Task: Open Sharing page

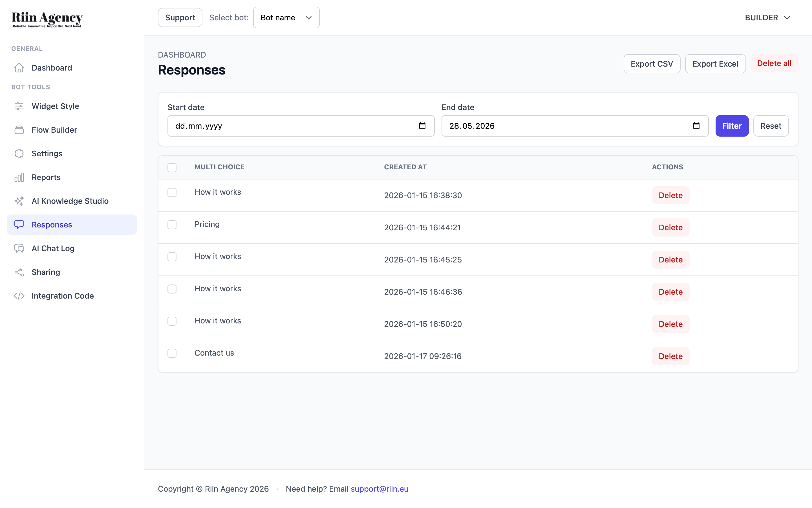Action: (72, 272)
